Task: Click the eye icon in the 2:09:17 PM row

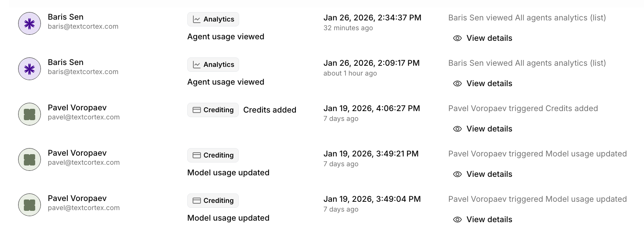Action: (x=457, y=84)
